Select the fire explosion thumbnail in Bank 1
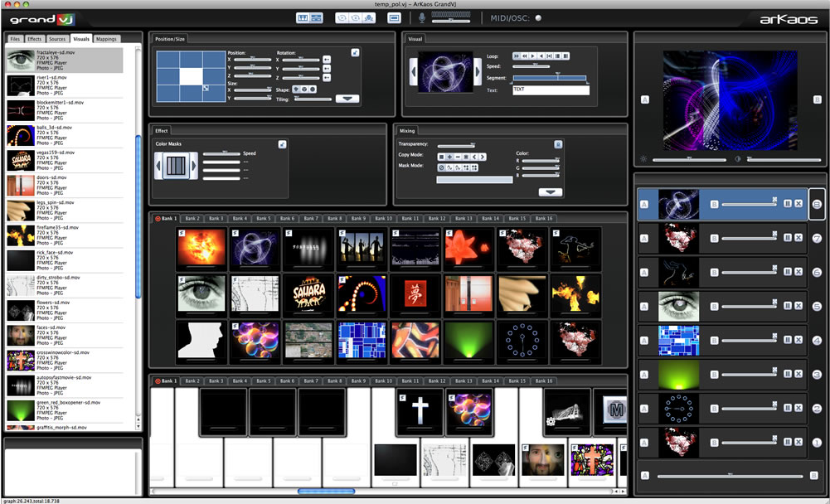Viewport: 830px width, 504px height. [201, 247]
